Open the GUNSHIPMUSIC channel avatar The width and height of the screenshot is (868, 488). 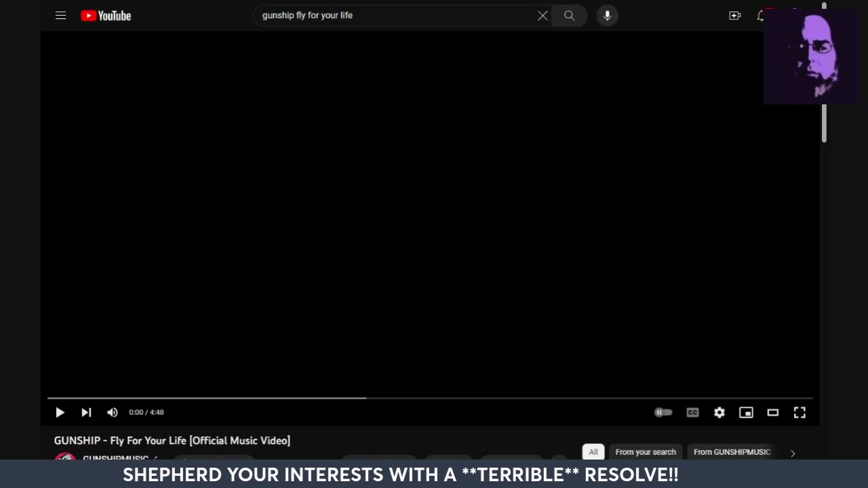pyautogui.click(x=65, y=456)
